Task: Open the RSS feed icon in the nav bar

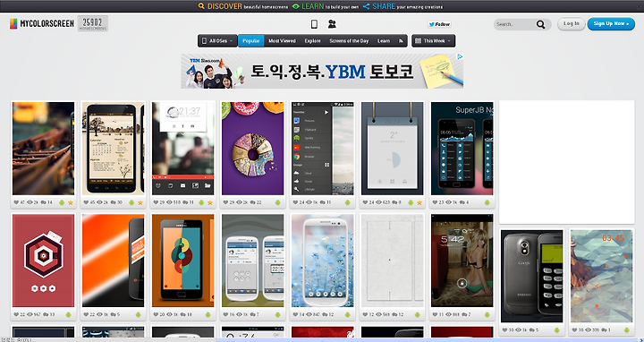Action: click(401, 41)
